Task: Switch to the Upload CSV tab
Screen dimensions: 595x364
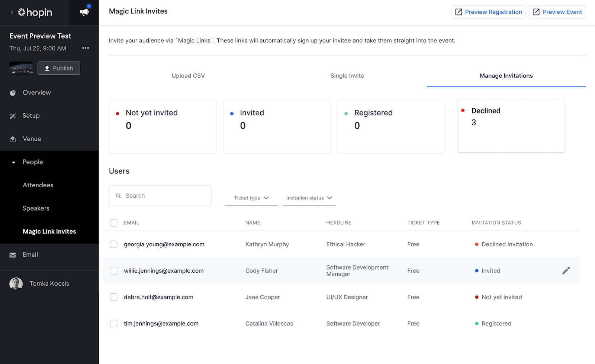Action: (188, 76)
